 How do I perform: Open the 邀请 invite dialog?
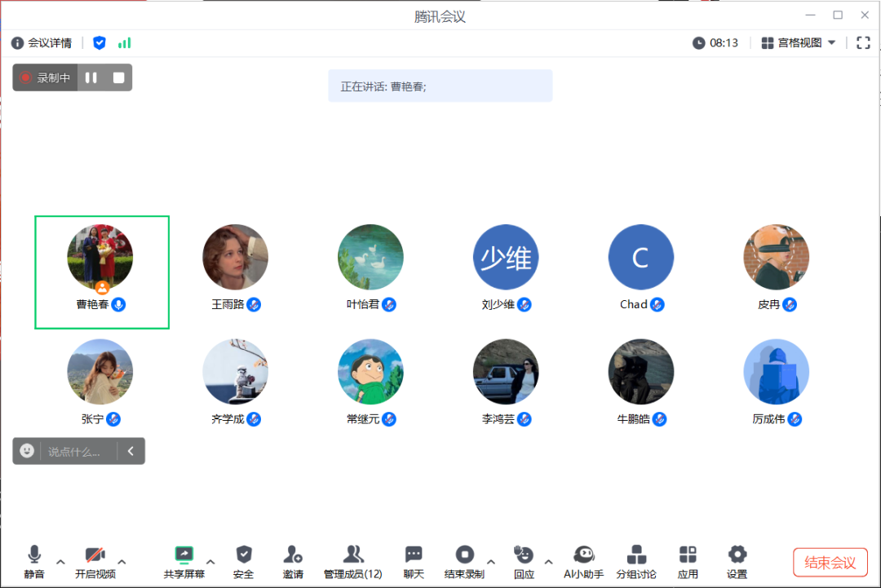click(x=293, y=562)
